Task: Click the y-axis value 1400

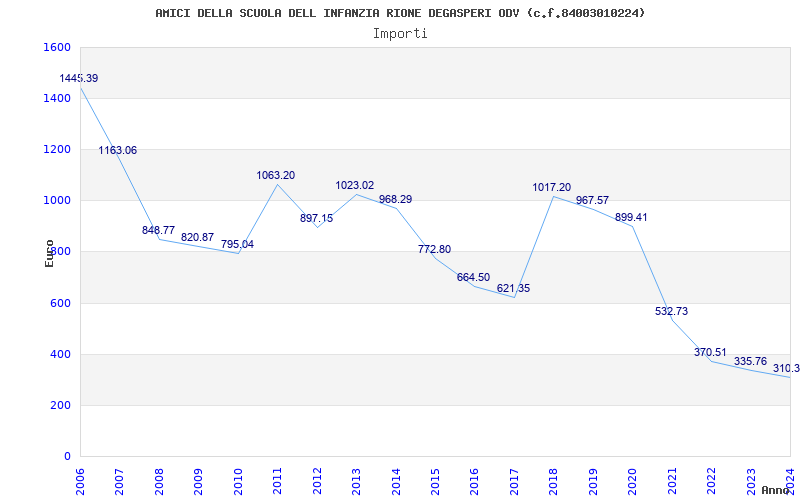Action: (58, 98)
